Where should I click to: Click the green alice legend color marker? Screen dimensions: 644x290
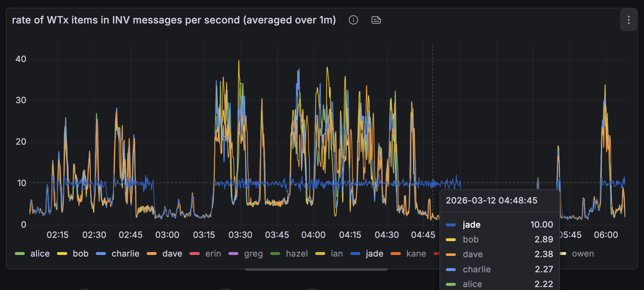pyautogui.click(x=20, y=254)
